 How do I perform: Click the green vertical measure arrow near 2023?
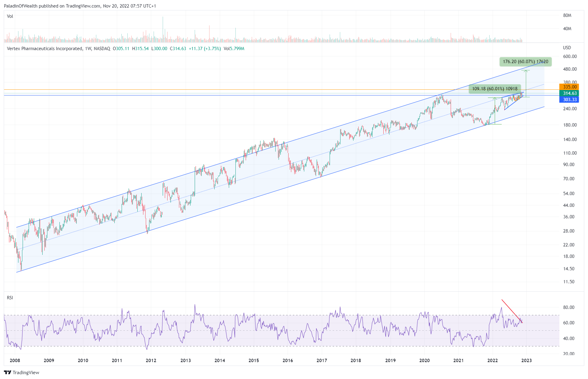click(526, 83)
